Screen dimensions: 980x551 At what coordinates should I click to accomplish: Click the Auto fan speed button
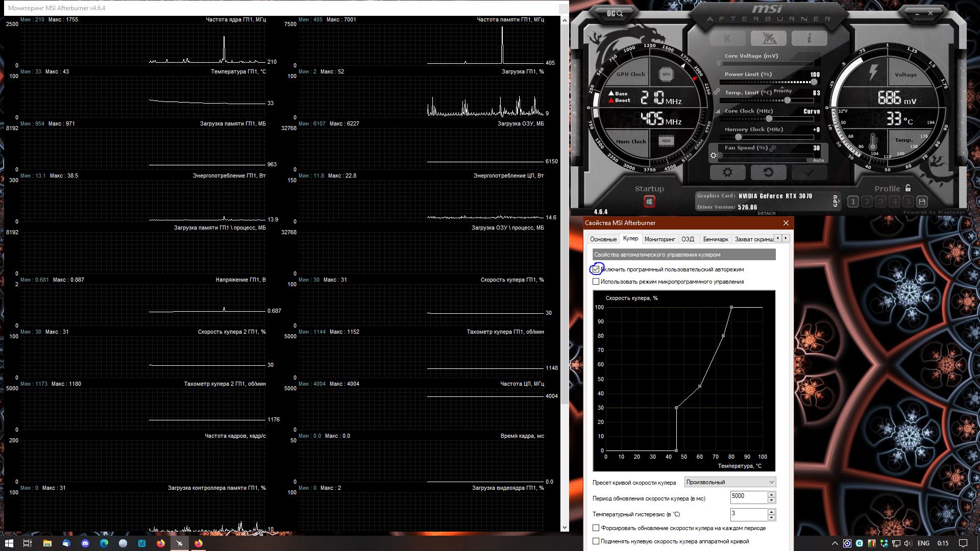818,160
